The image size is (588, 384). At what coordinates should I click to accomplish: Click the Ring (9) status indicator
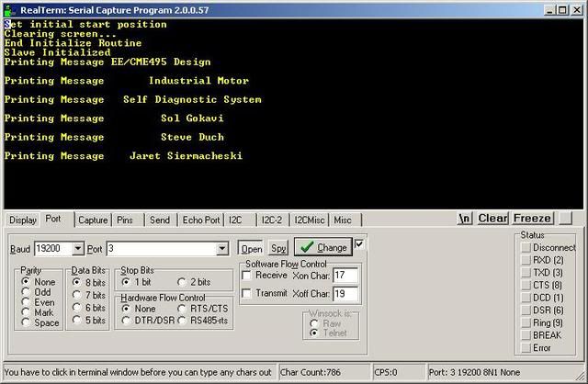[x=526, y=322]
